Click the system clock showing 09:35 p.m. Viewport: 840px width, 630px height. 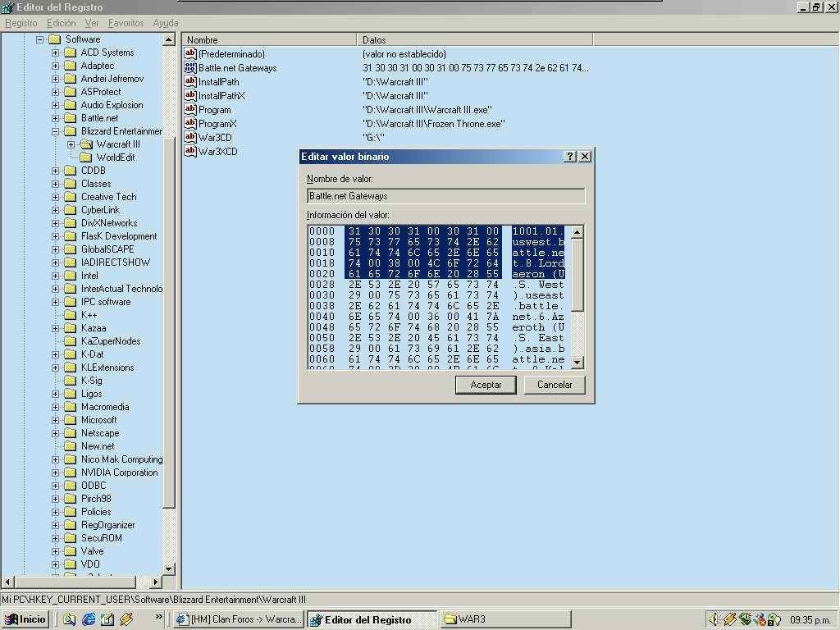pos(810,620)
